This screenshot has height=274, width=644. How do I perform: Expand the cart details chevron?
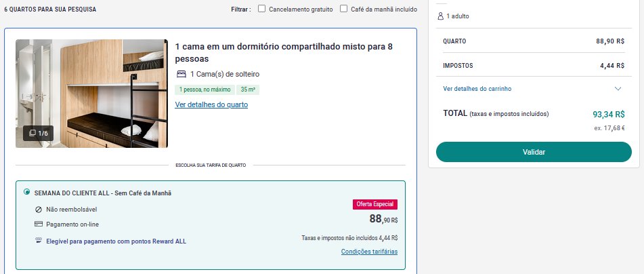pos(618,88)
